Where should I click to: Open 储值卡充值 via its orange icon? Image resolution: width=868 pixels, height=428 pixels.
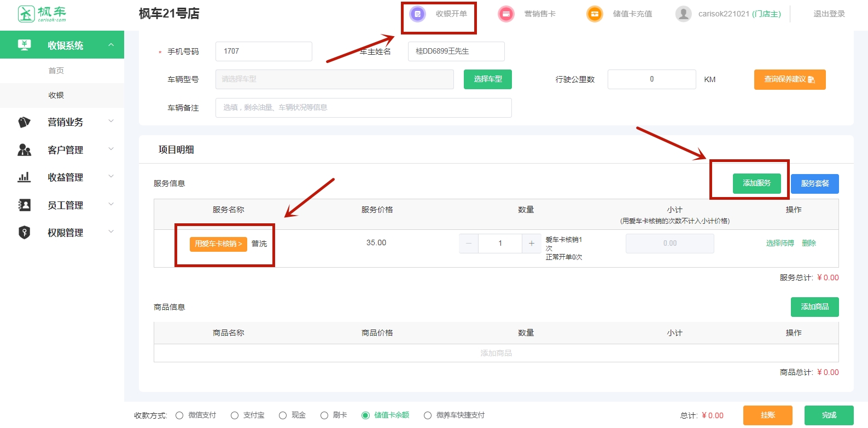595,14
